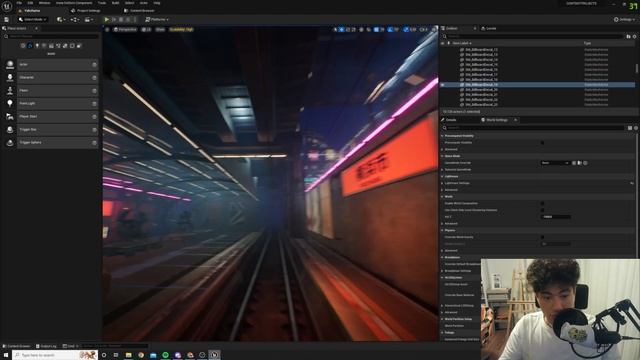Select the Recently Placed category icon
This screenshot has width=640, height=360.
23,46
